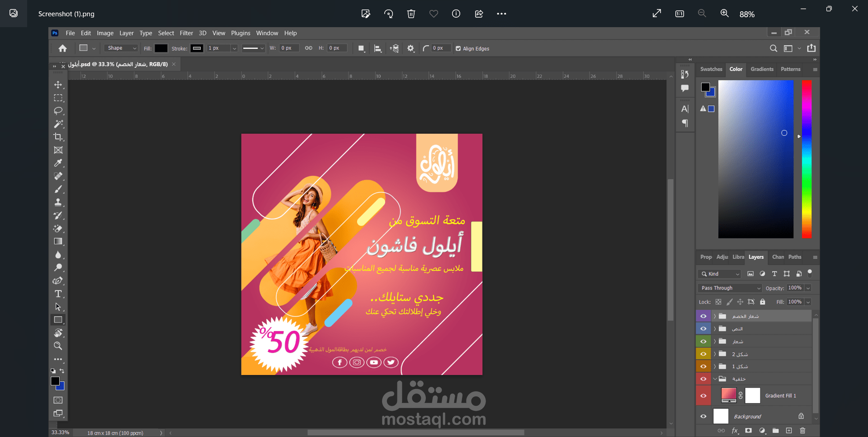
Task: Click the Photos viewer delete button
Action: tap(411, 14)
